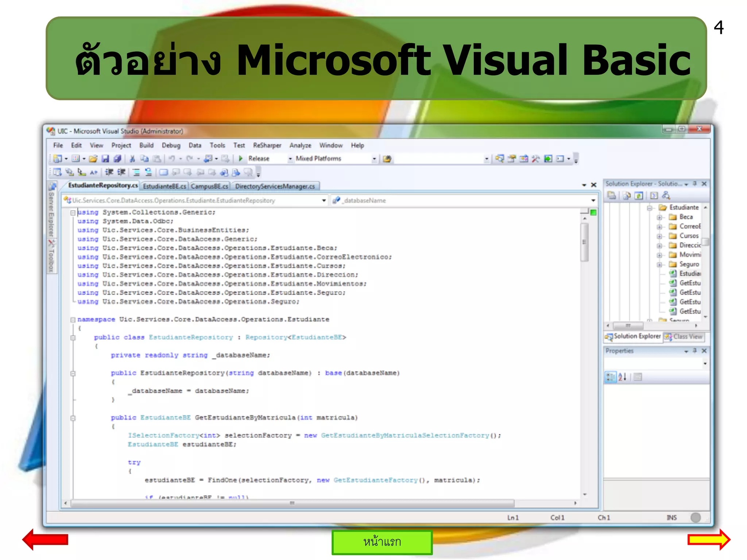Switch to the Class View tab
747x560 pixels.
pos(684,337)
